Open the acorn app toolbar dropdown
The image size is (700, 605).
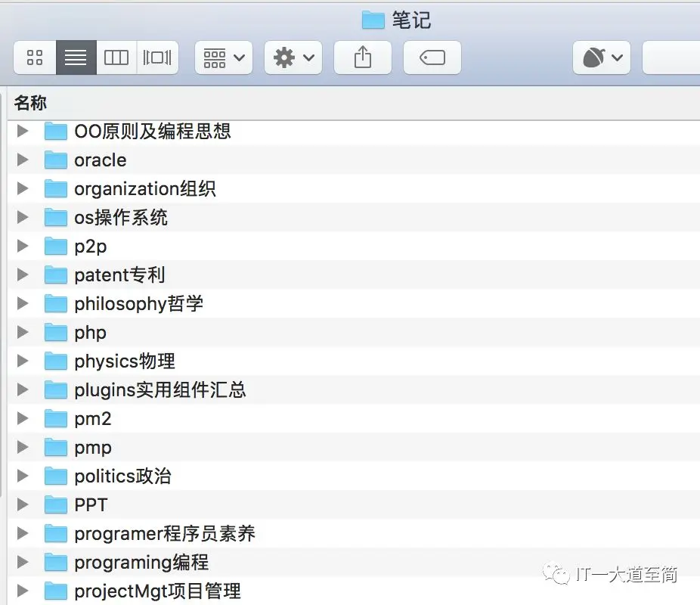pyautogui.click(x=602, y=57)
